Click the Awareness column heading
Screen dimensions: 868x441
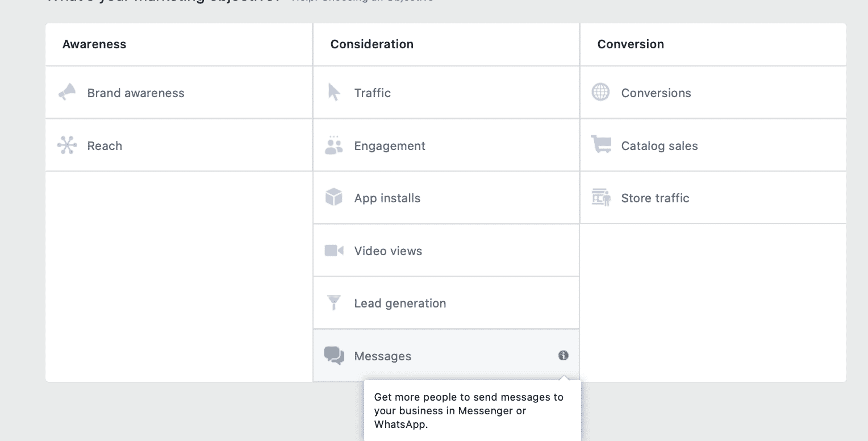94,44
